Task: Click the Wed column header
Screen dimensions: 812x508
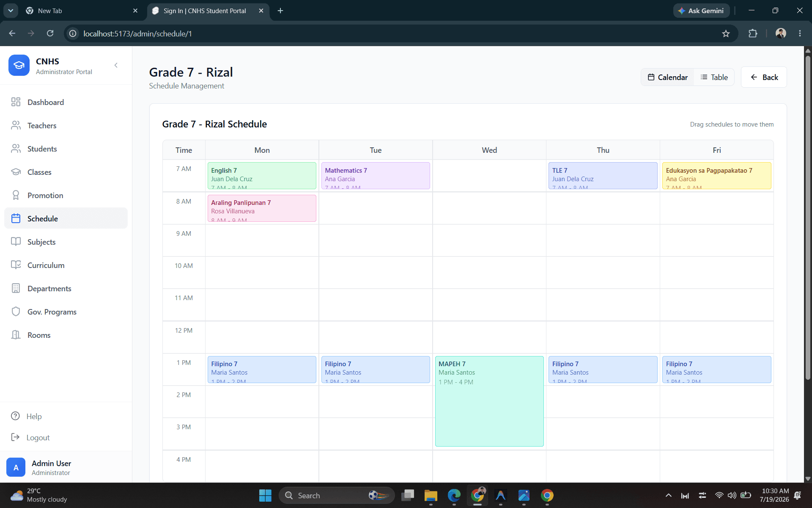Action: (x=489, y=150)
